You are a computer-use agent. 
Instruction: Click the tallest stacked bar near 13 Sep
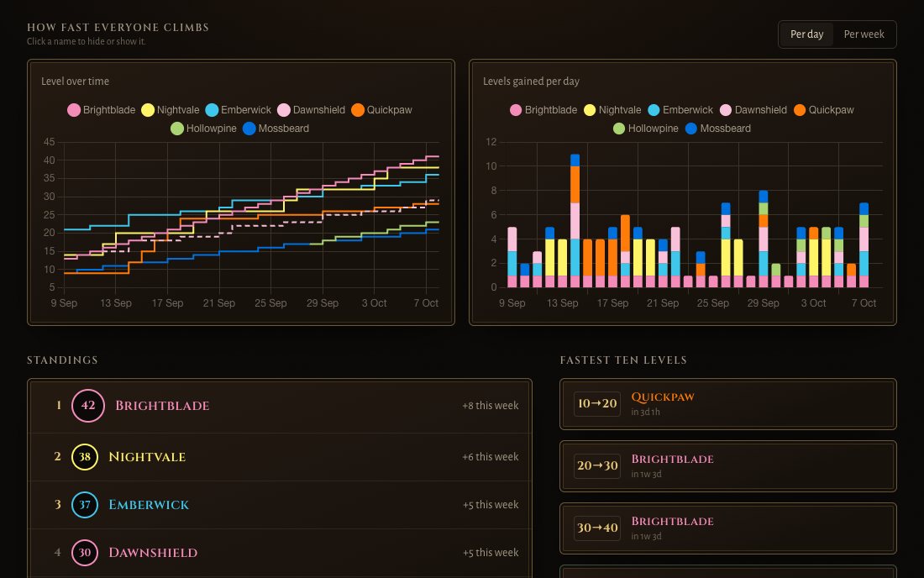[x=575, y=221]
